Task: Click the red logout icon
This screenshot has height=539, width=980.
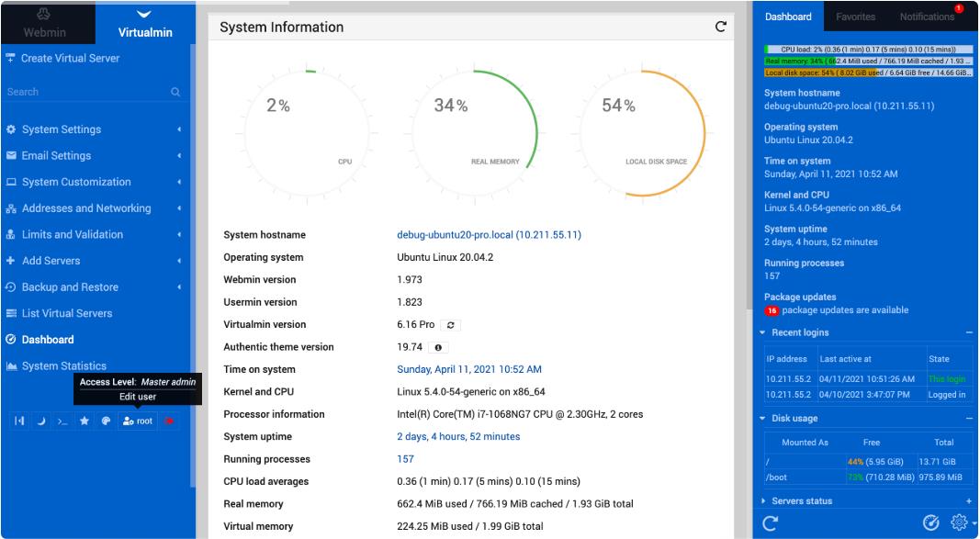Action: pyautogui.click(x=170, y=421)
